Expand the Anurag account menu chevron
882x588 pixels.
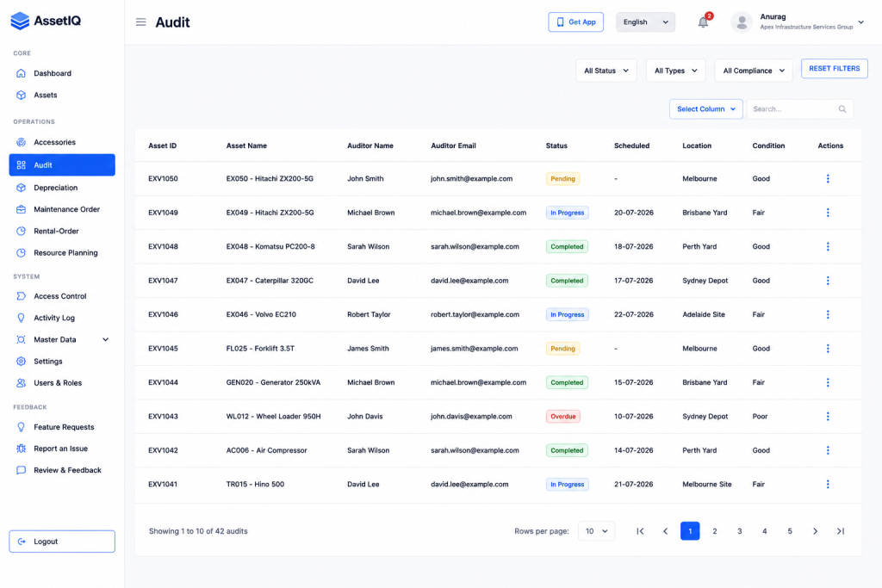point(860,22)
